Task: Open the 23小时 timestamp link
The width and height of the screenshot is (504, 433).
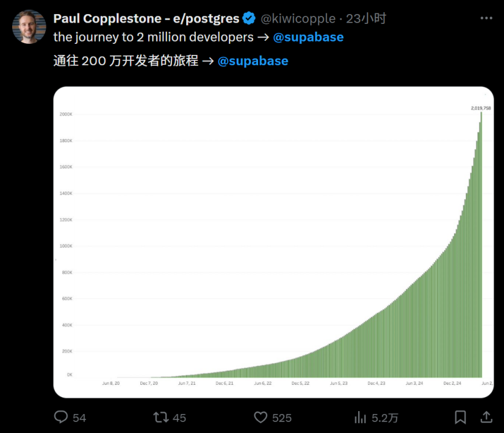Action: [x=366, y=18]
